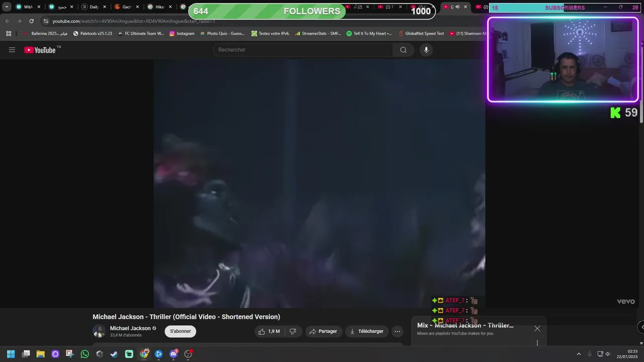The height and width of the screenshot is (362, 644).
Task: Open the GlobalNet Speed Test bookmark
Action: click(421, 34)
